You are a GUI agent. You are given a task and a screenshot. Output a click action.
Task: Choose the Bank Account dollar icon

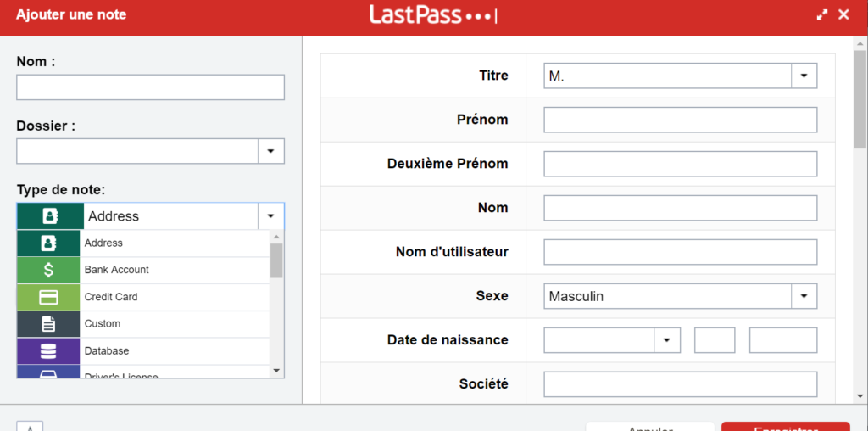pos(48,270)
